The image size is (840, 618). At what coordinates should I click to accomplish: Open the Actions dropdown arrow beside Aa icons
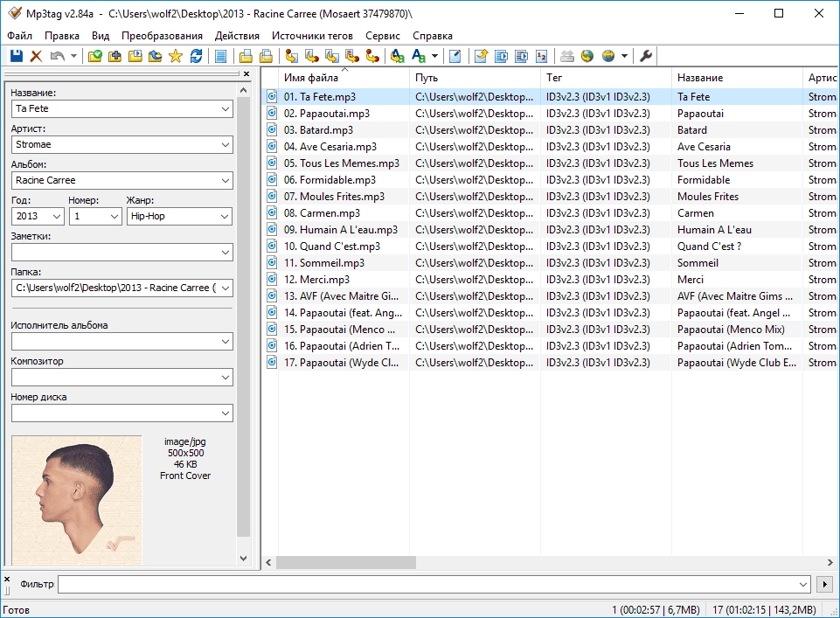434,56
